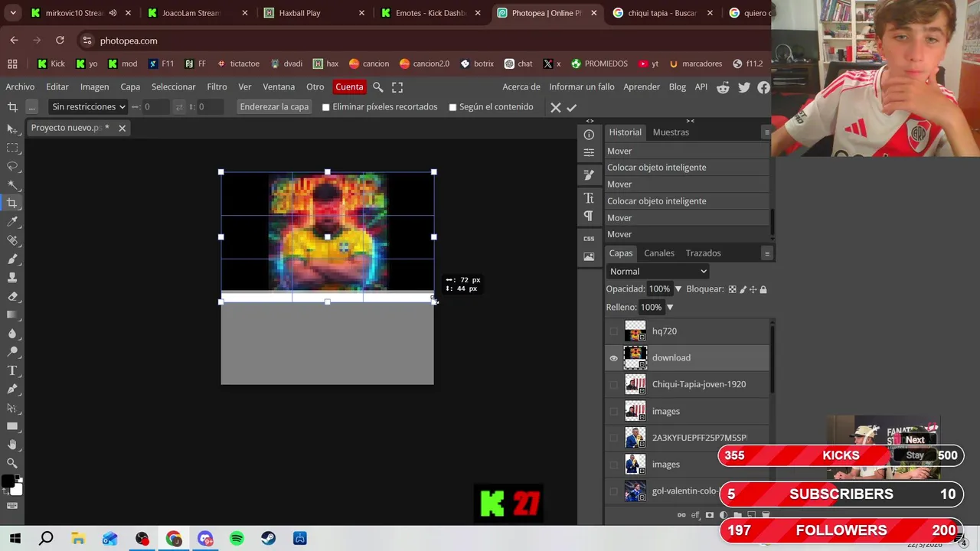Show the hq720 layer
Screen dimensions: 980x551
coord(613,331)
